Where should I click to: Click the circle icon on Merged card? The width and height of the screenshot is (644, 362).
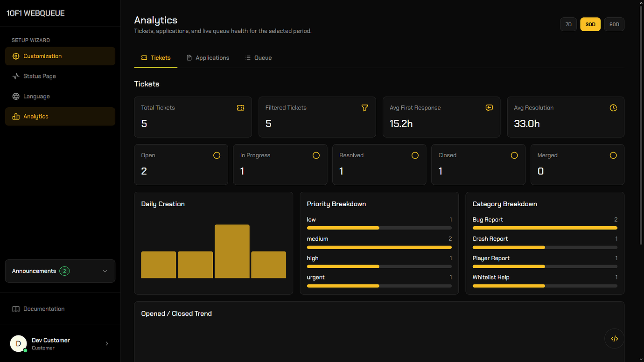tap(613, 155)
